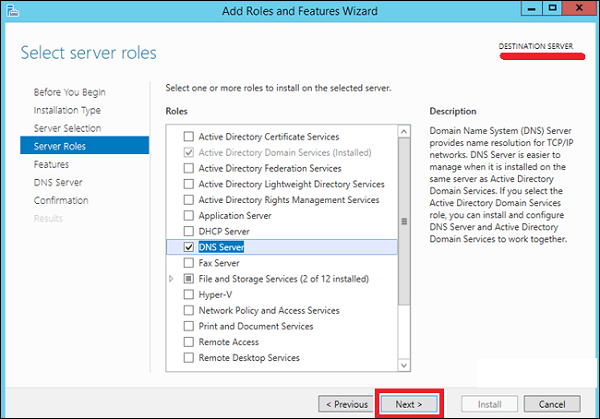Switch to Features step in sidebar
The height and width of the screenshot is (419, 600).
51,164
